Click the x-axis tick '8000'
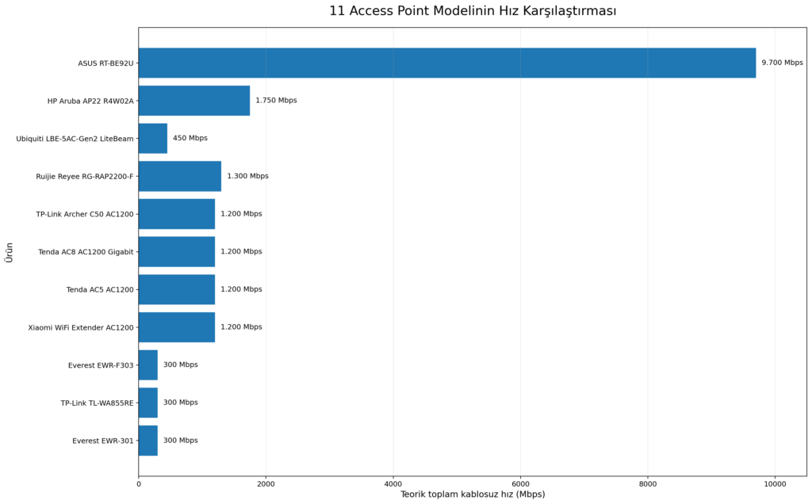The image size is (812, 504). pyautogui.click(x=648, y=484)
